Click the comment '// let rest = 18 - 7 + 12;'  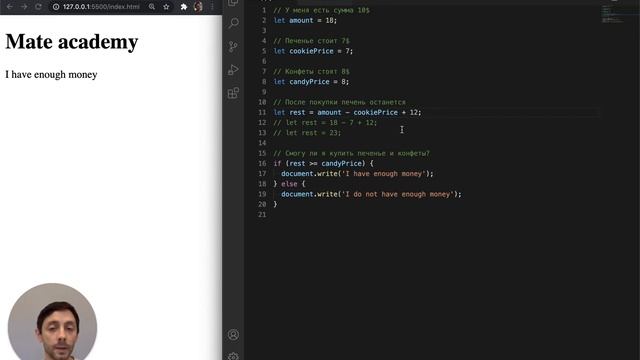pyautogui.click(x=325, y=122)
